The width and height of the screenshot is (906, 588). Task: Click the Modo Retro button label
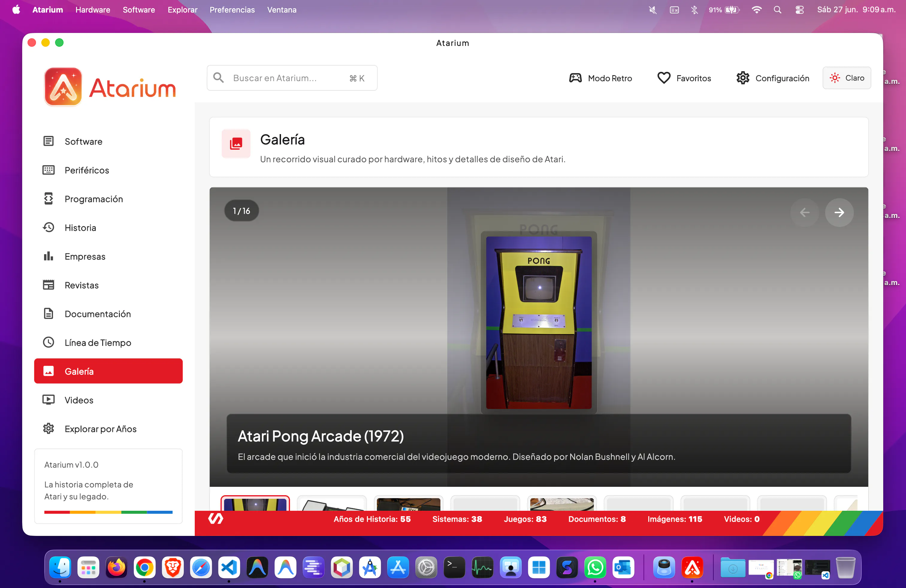click(x=610, y=78)
